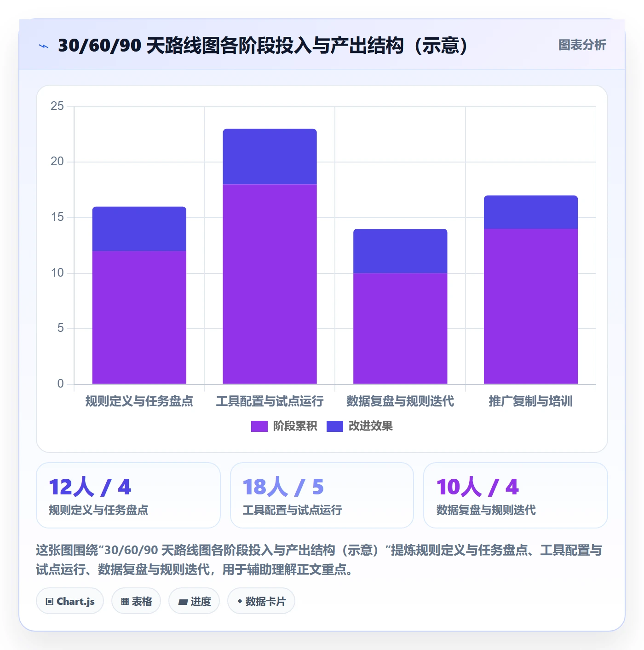Select the Chart.js tag chip
This screenshot has width=644, height=650.
[70, 601]
